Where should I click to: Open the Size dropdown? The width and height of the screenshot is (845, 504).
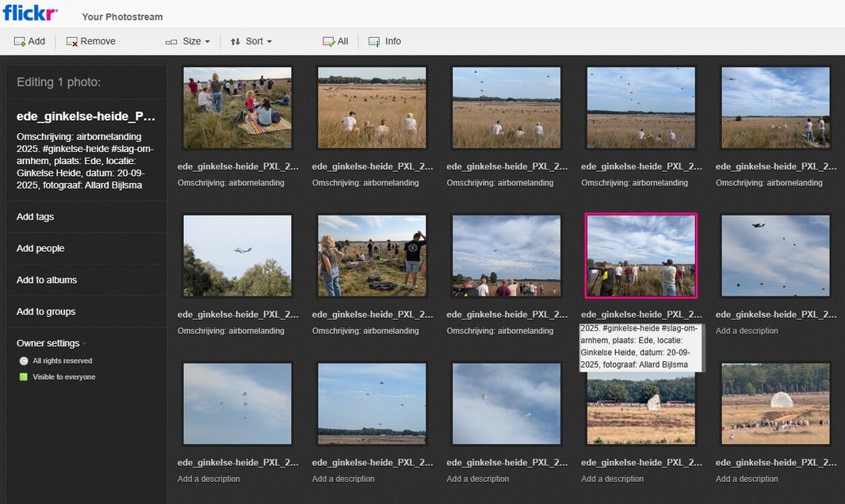click(196, 41)
